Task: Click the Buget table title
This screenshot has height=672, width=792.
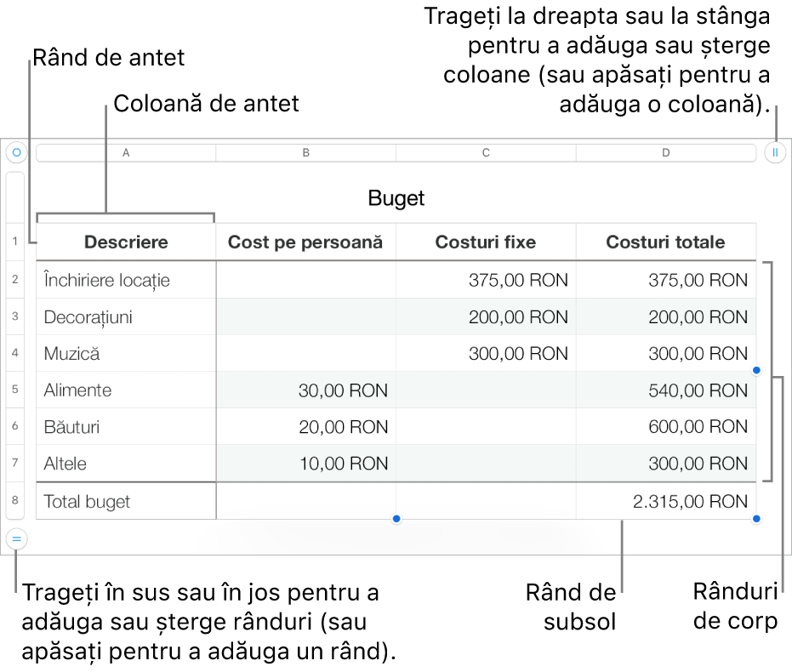Action: (x=396, y=198)
